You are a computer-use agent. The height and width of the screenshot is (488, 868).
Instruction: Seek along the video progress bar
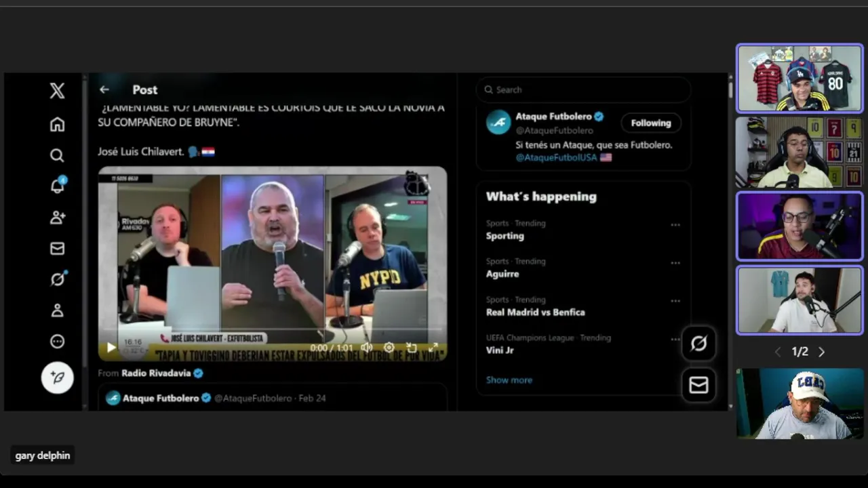pyautogui.click(x=273, y=331)
